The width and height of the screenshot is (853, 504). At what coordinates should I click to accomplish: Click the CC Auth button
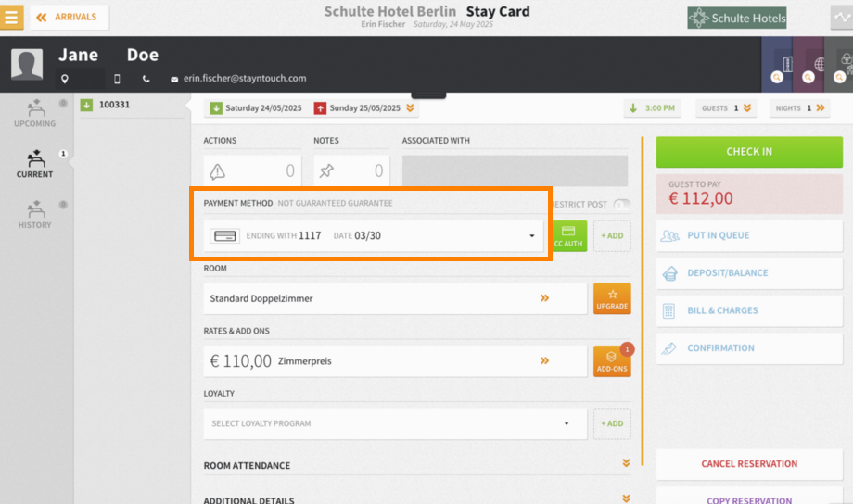(x=568, y=236)
